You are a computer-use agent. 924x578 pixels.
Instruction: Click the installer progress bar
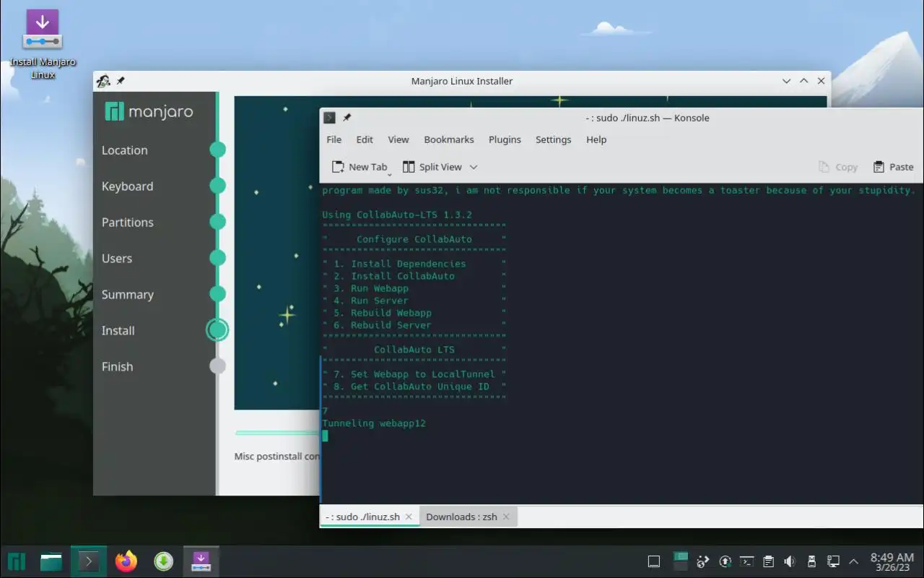tap(277, 433)
